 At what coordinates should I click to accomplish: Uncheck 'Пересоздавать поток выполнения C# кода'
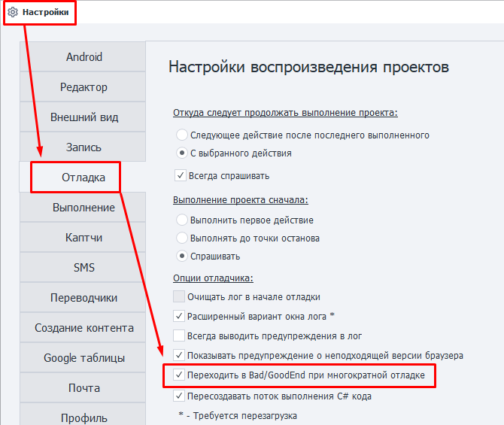coord(179,396)
